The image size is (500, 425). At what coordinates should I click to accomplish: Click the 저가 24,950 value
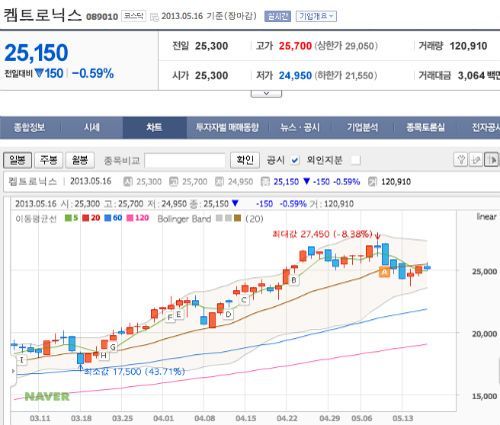[295, 76]
